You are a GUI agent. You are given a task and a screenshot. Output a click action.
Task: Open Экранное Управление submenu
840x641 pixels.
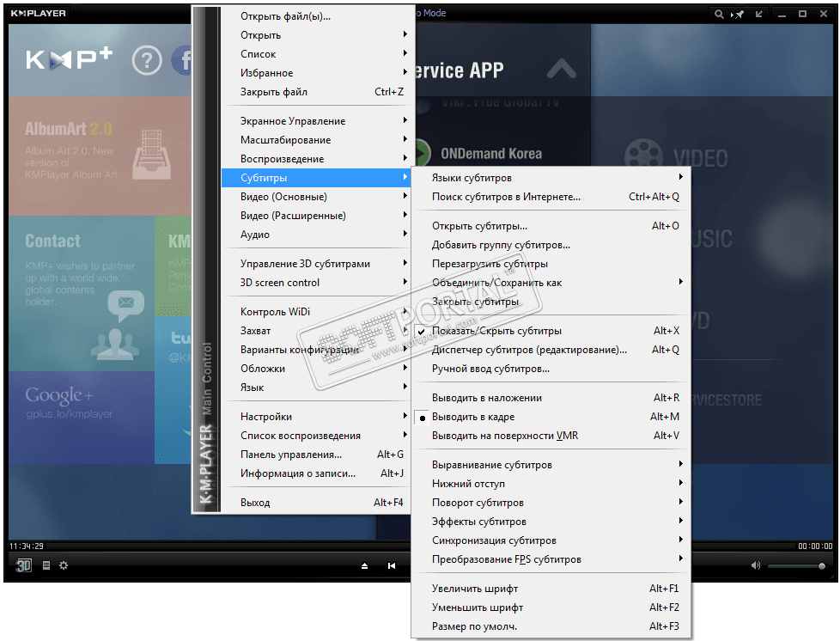click(315, 120)
